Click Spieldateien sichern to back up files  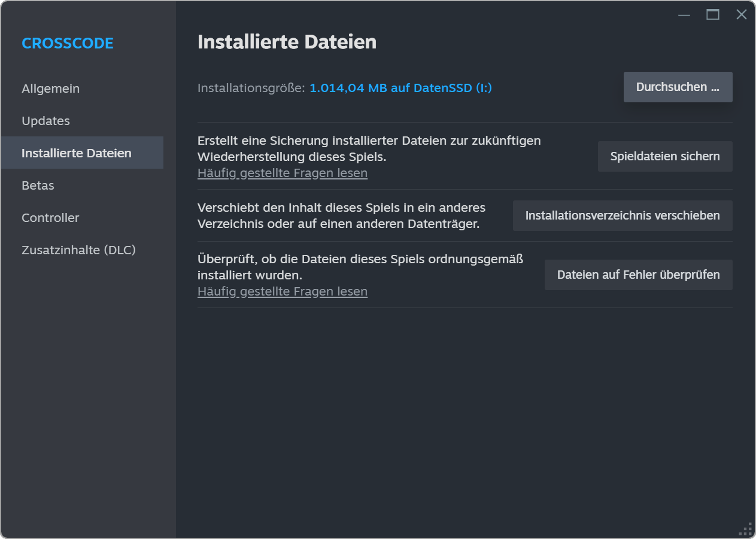(x=665, y=157)
